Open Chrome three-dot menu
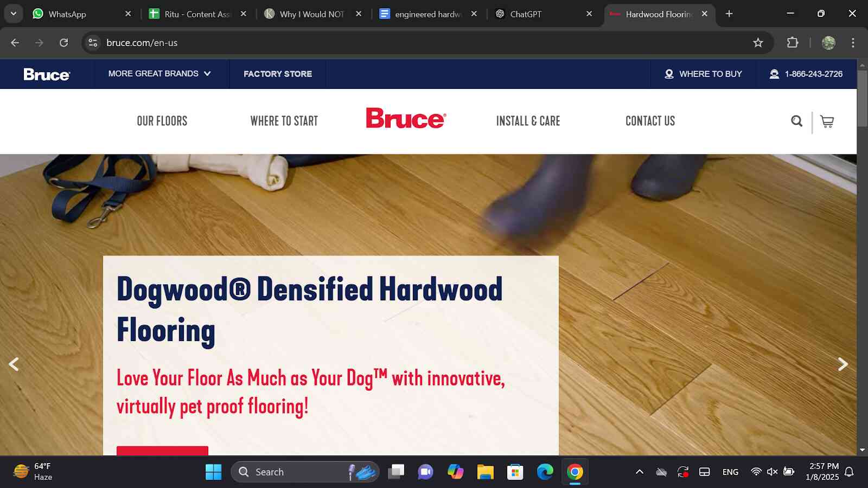 (x=853, y=43)
